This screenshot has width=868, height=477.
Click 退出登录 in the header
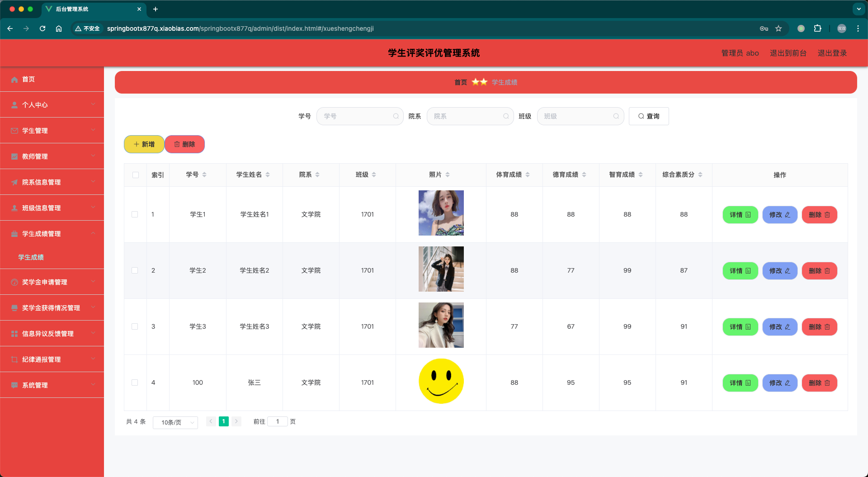point(832,53)
